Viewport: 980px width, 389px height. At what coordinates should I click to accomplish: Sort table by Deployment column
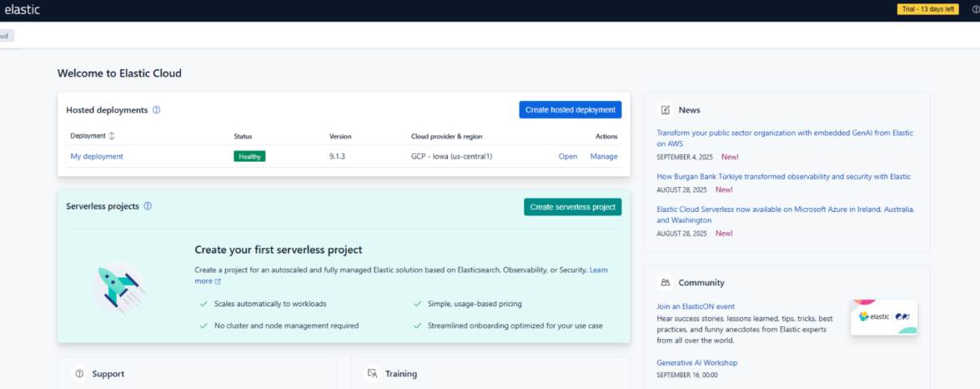click(x=112, y=136)
